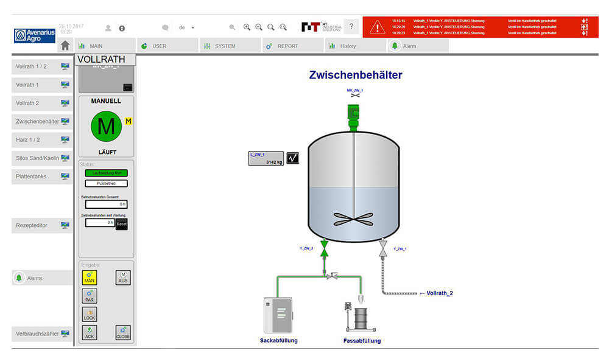Click the Betriebsstunden Gesamt field

pyautogui.click(x=107, y=204)
